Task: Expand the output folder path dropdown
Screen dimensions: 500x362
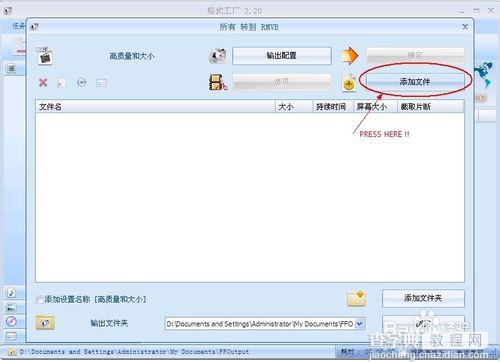Action: 360,324
